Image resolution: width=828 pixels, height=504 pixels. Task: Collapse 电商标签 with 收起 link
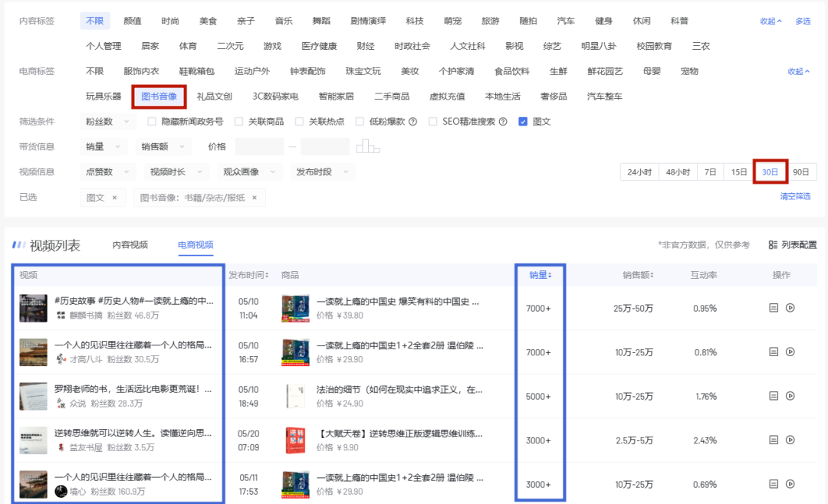coord(798,71)
